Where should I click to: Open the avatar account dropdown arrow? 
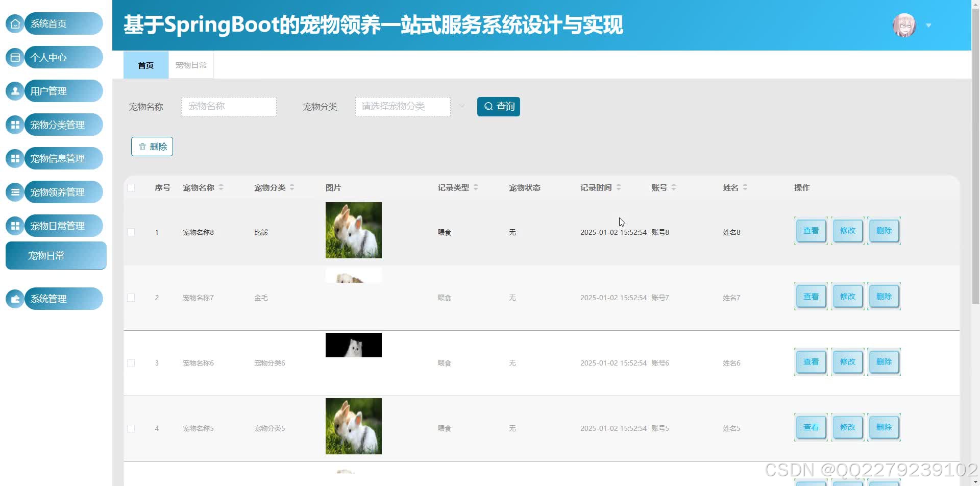[x=929, y=25]
